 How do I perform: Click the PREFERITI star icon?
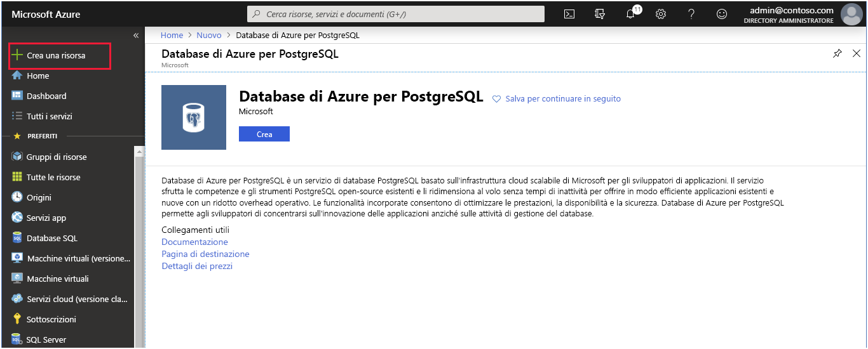[x=17, y=136]
